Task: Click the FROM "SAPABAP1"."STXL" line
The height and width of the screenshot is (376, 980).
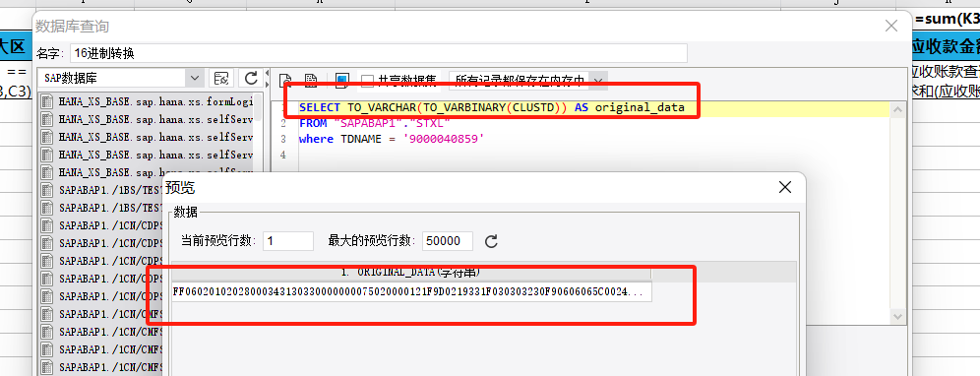Action: (374, 123)
